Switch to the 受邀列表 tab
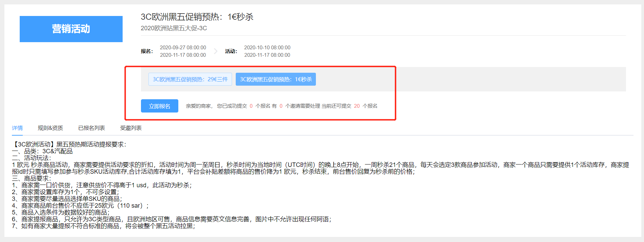This screenshot has width=644, height=242. [131, 128]
